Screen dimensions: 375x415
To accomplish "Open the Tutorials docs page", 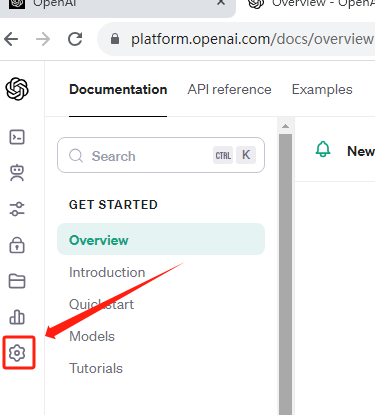I will 96,368.
